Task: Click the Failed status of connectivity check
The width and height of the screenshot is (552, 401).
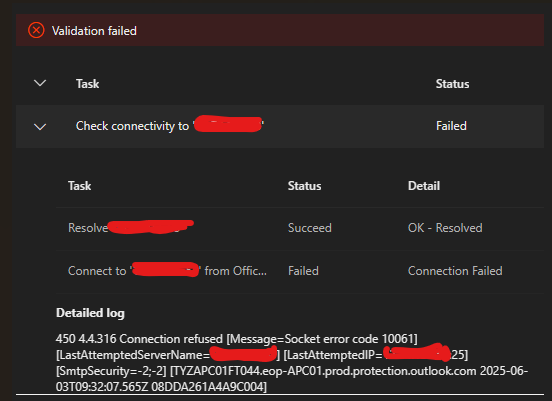Action: point(451,126)
